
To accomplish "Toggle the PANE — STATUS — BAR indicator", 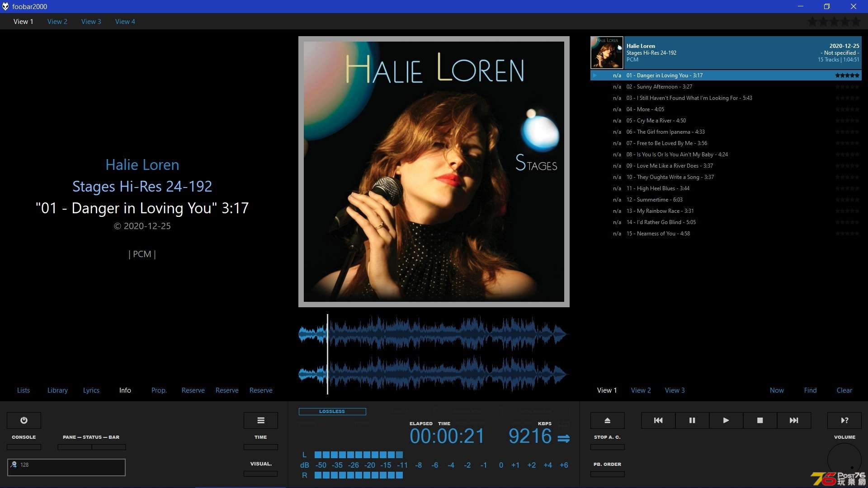I will (92, 447).
